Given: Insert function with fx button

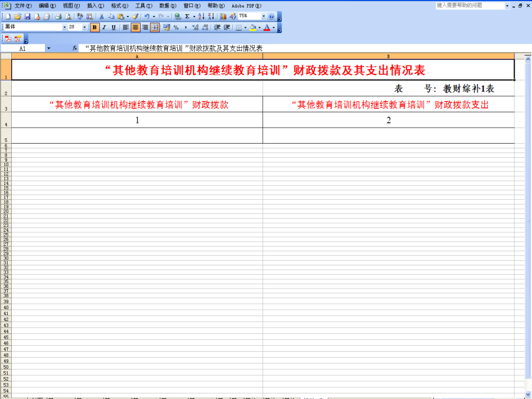Looking at the screenshot, I should [x=74, y=48].
